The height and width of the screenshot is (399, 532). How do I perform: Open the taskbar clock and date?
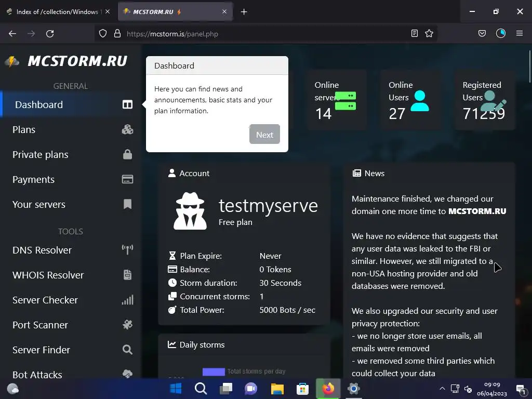[492, 389]
